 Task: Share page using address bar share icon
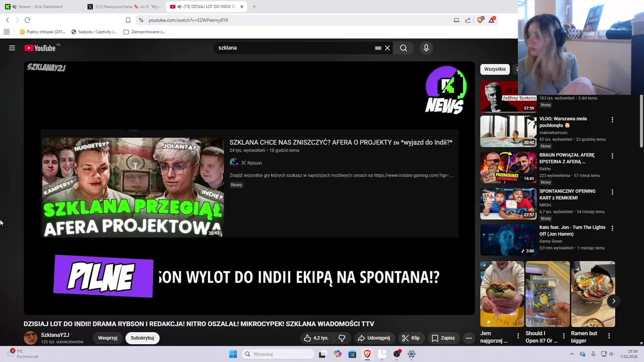tap(468, 20)
